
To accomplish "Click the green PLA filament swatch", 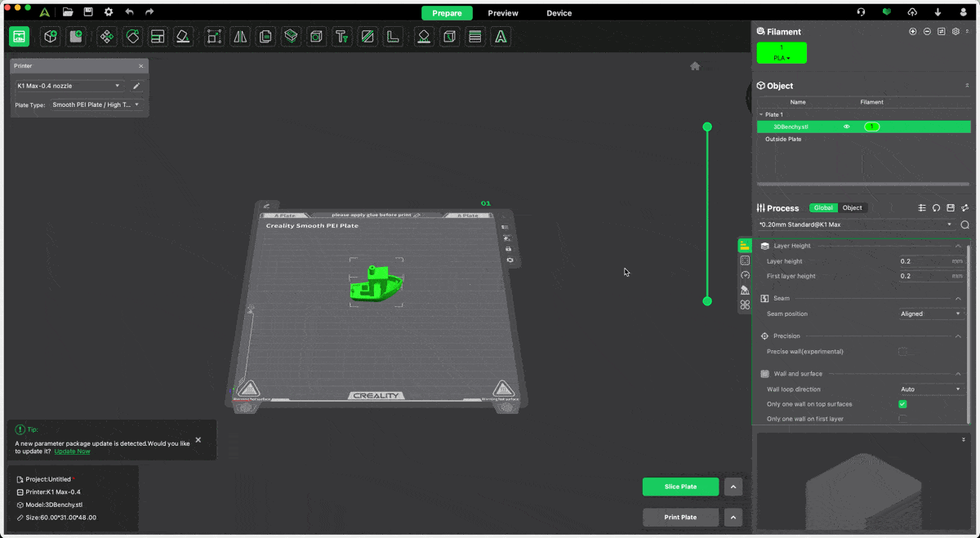I will coord(782,53).
